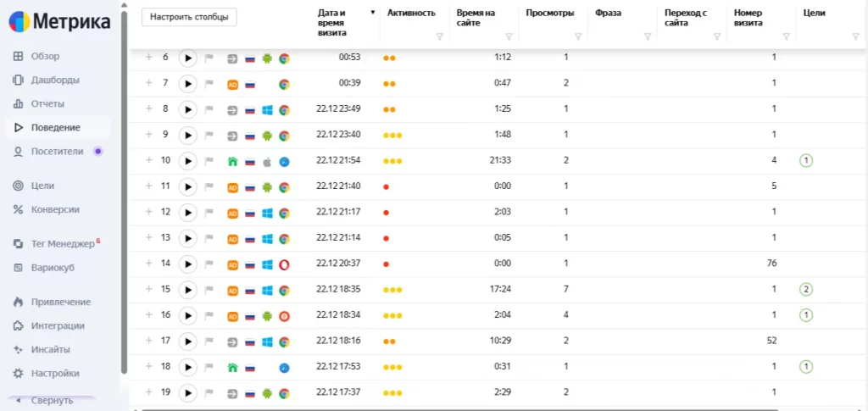
Task: Click the Opera browser icon in row 14
Action: 285,264
